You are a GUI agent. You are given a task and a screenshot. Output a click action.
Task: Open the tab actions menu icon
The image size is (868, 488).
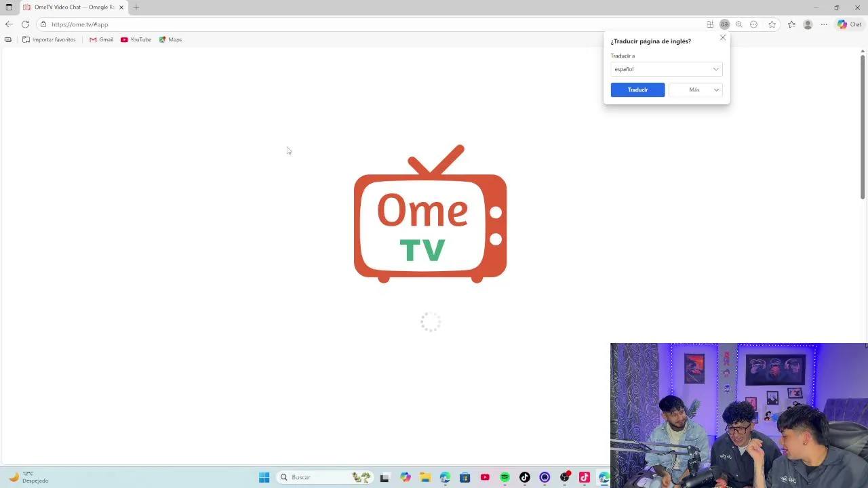click(9, 7)
